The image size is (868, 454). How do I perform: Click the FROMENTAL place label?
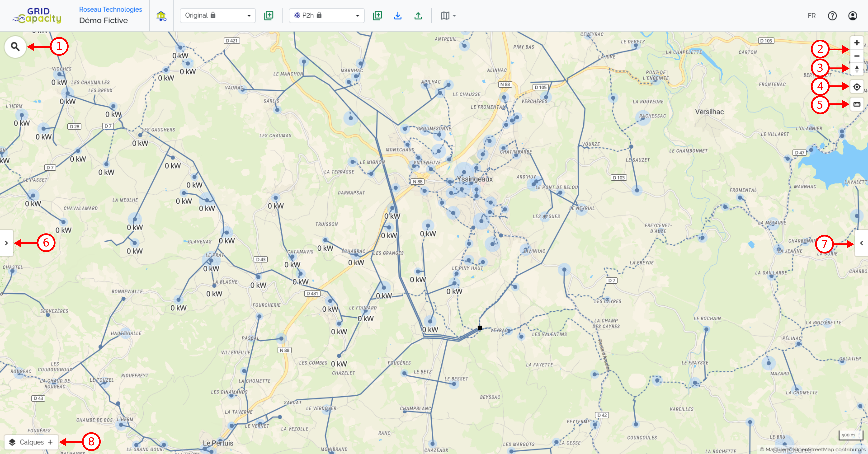coord(743,190)
